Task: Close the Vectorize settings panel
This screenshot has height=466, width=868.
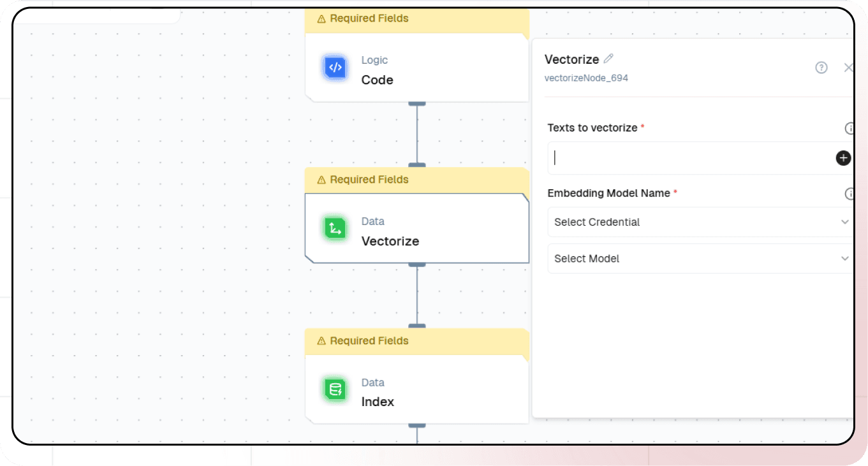Action: pos(848,68)
